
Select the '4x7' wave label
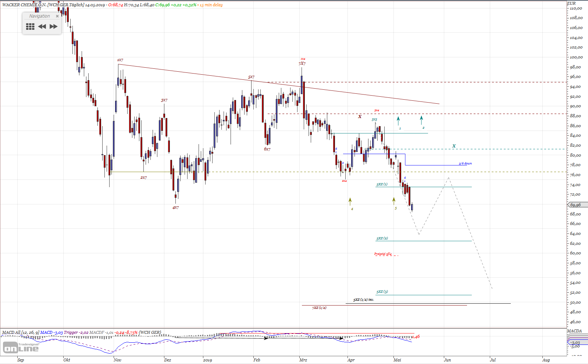(175, 207)
